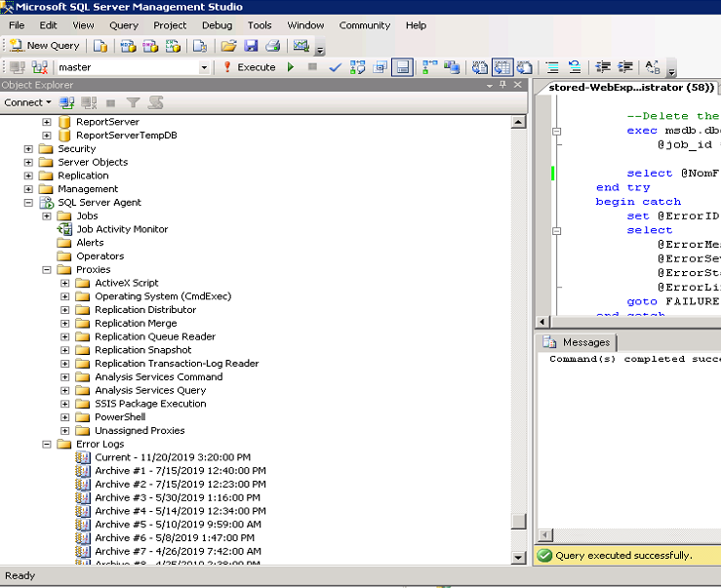Click the Comment out selected lines icon
Image resolution: width=721 pixels, height=588 pixels.
pyautogui.click(x=551, y=67)
